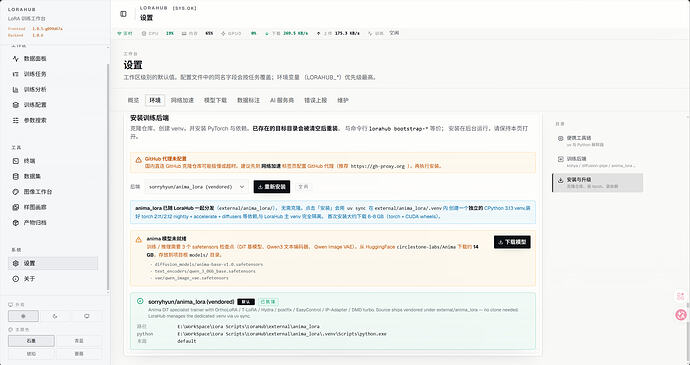Open 数据面板 dashboard icon in sidebar
690x365 pixels.
pyautogui.click(x=16, y=59)
